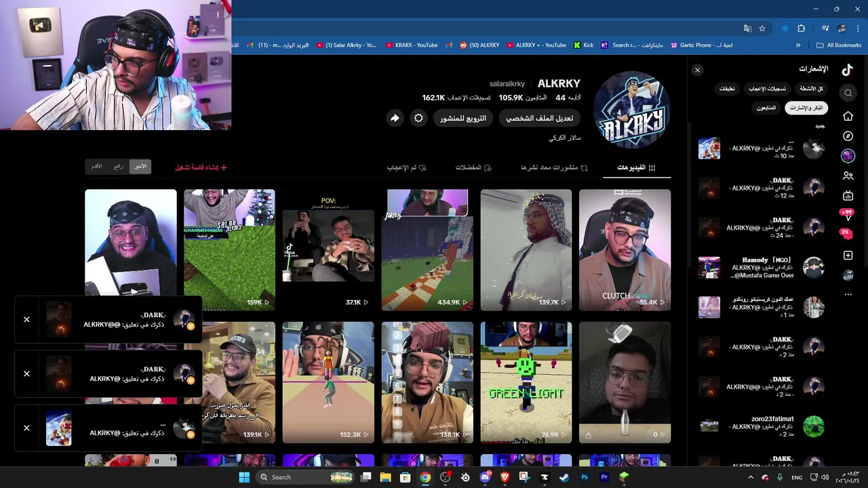The width and height of the screenshot is (868, 488).
Task: Open Hamody MGO mention notification
Action: [x=761, y=268]
